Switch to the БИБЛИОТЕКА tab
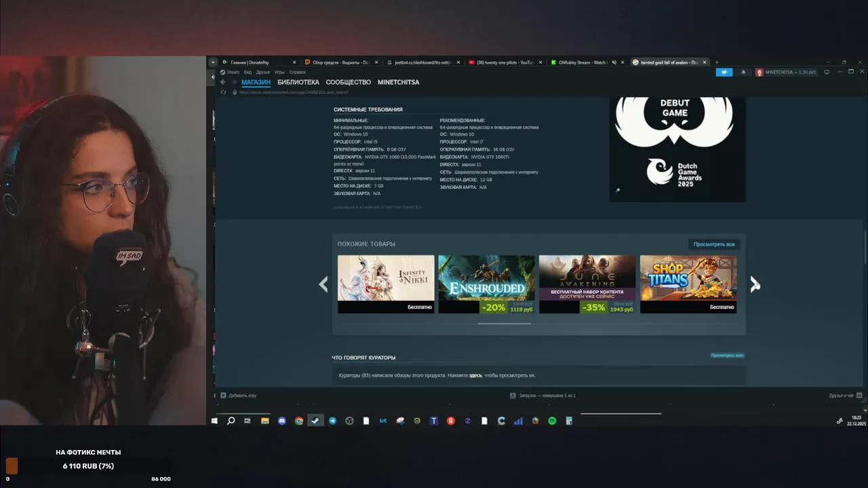The image size is (868, 488). point(298,82)
